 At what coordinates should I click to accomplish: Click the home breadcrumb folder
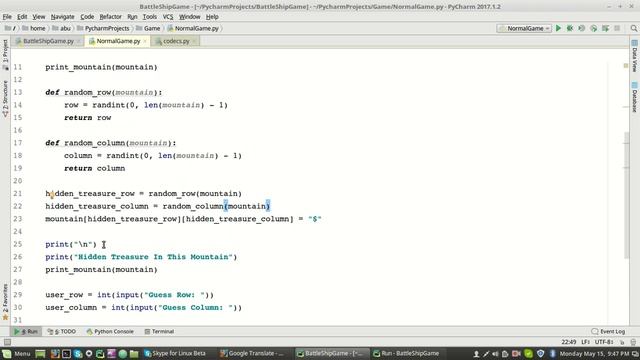33,28
